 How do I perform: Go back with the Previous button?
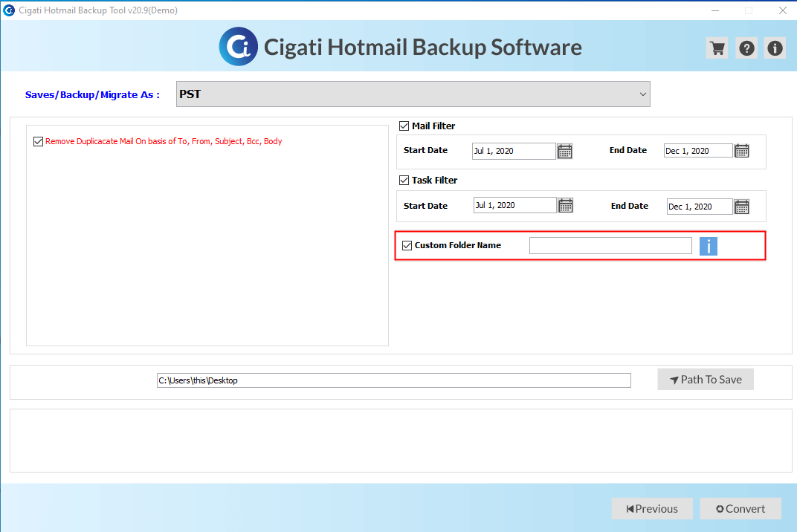[x=652, y=509]
